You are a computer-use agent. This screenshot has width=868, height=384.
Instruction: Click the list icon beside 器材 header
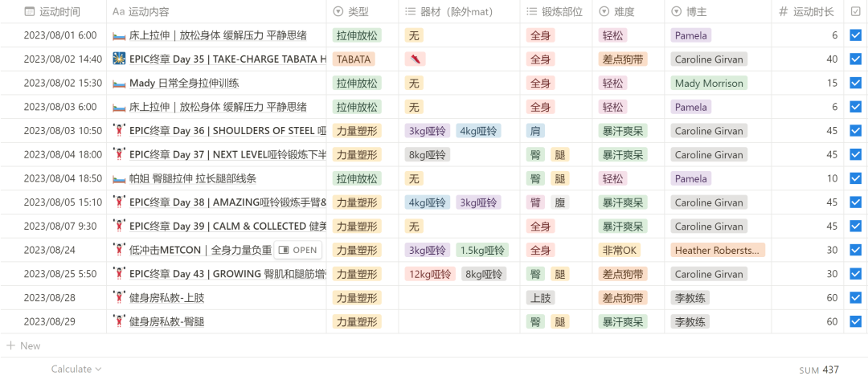pos(410,11)
